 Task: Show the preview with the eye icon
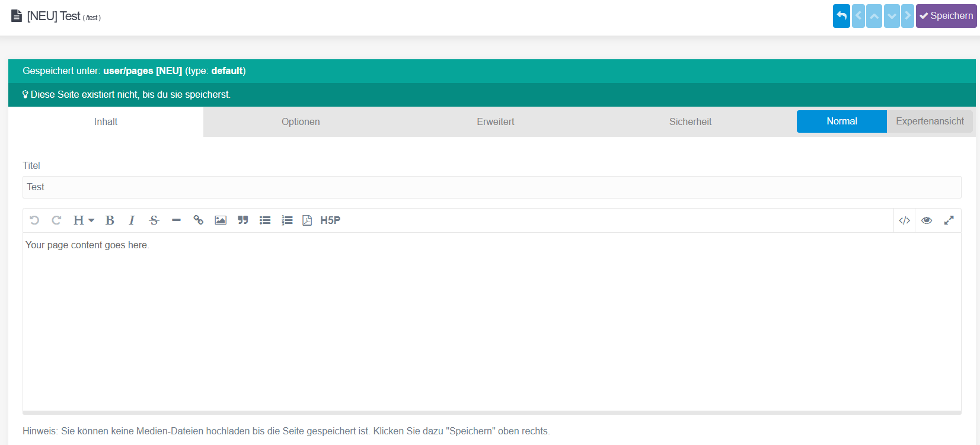[x=927, y=220]
